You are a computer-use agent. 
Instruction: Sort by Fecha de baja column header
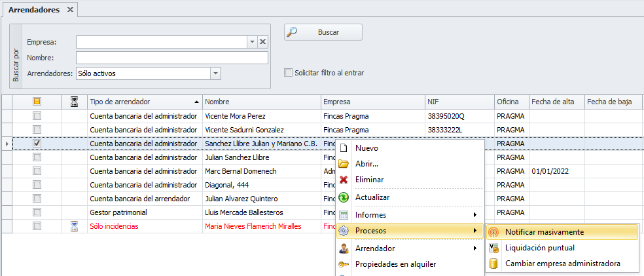click(x=613, y=102)
